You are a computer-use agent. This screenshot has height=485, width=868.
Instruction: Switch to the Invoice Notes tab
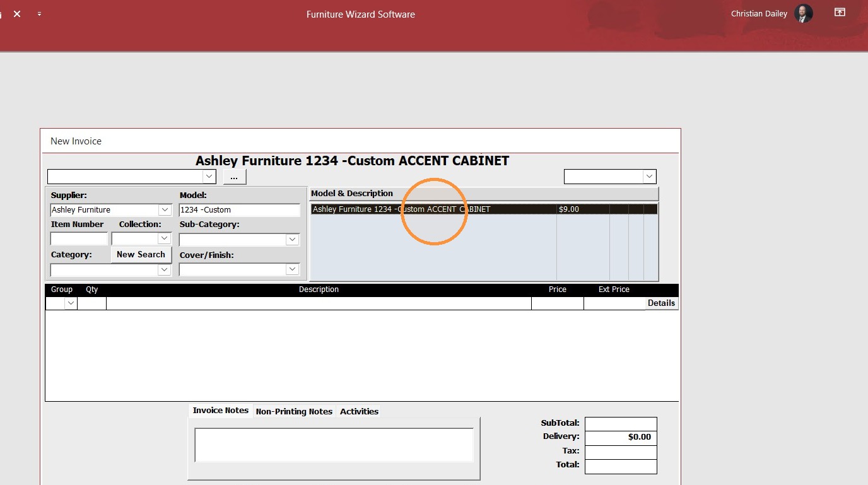(221, 411)
